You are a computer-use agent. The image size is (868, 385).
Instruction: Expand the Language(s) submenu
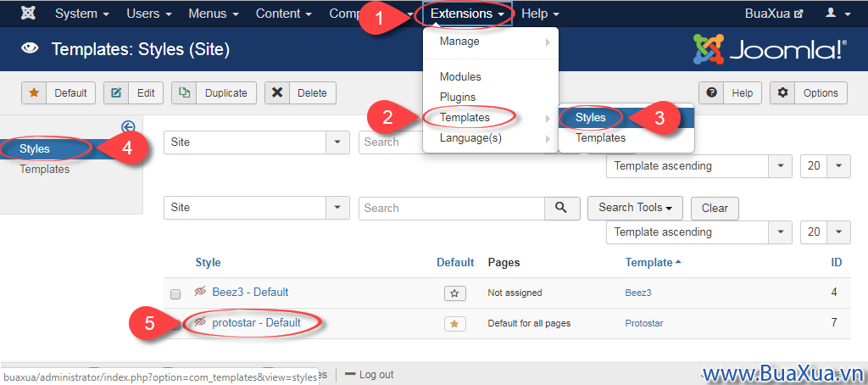tap(491, 138)
